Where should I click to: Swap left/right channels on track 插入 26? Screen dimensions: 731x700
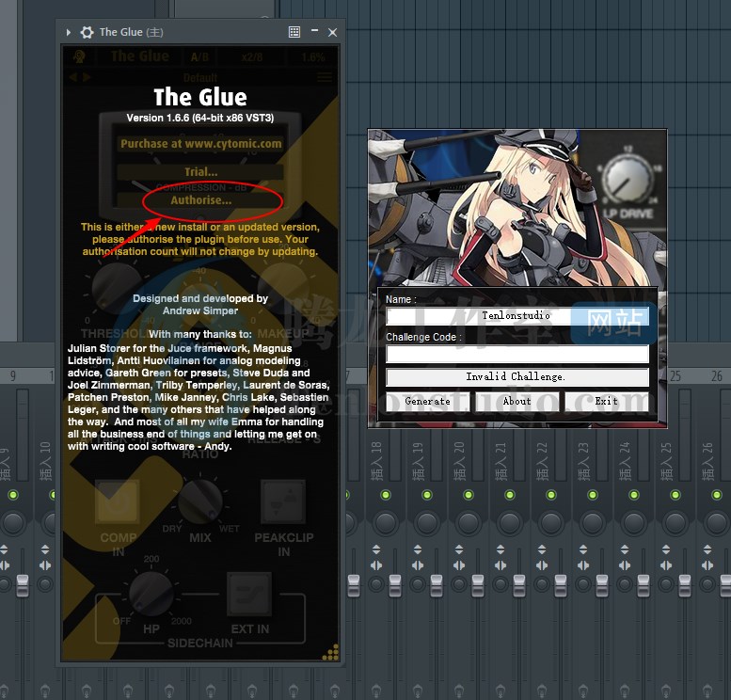coord(707,565)
